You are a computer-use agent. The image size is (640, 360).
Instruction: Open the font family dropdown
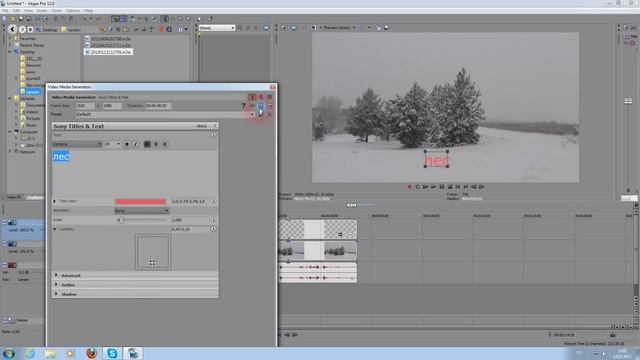click(x=77, y=144)
